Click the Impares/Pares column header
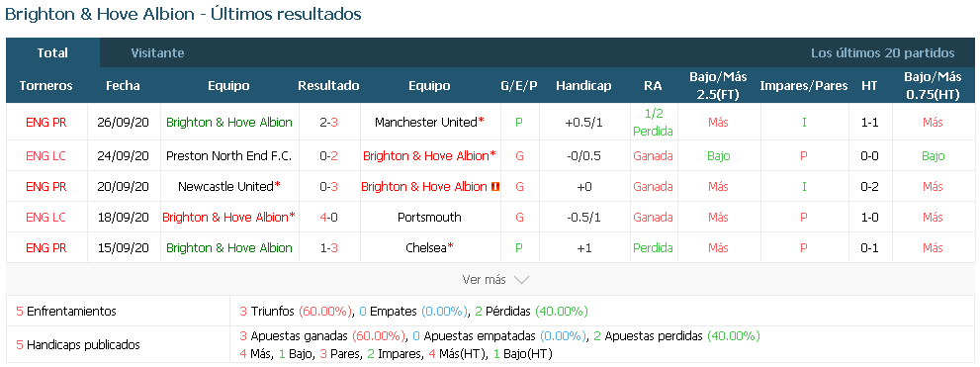 [804, 86]
